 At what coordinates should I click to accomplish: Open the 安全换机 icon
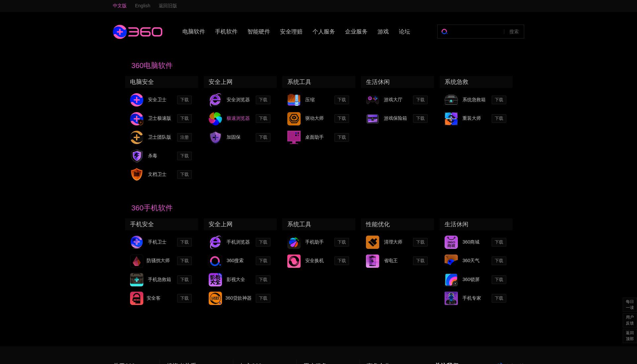pyautogui.click(x=294, y=261)
